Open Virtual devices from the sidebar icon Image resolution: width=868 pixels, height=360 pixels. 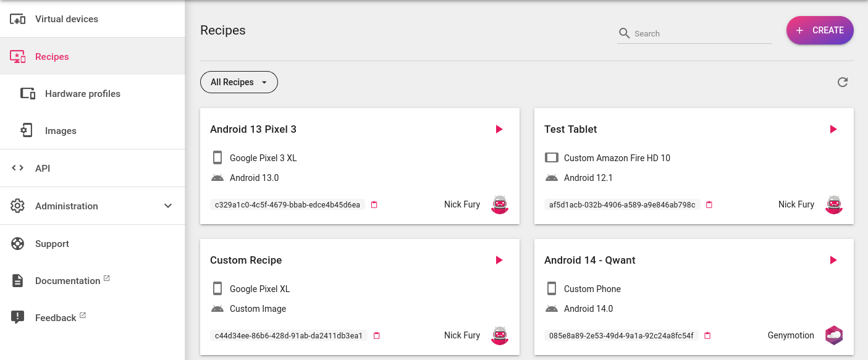click(x=18, y=19)
